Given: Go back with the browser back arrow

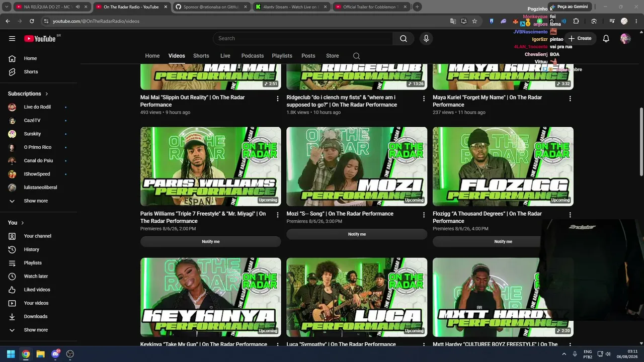Looking at the screenshot, I should [x=8, y=21].
